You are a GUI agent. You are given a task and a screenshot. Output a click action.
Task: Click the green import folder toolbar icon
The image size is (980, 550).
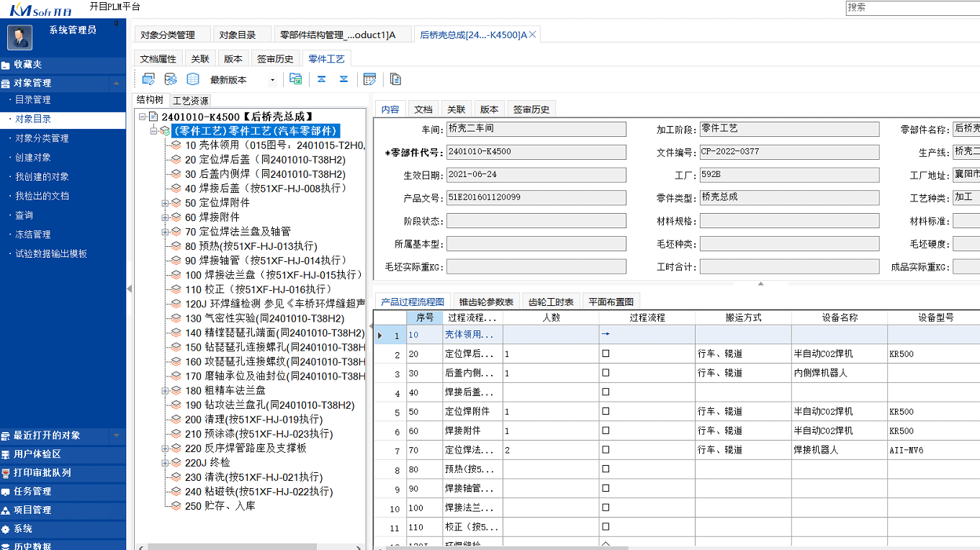pyautogui.click(x=295, y=79)
